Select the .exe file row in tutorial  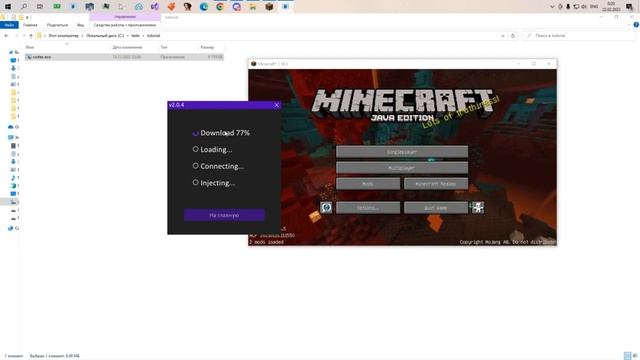coord(124,57)
